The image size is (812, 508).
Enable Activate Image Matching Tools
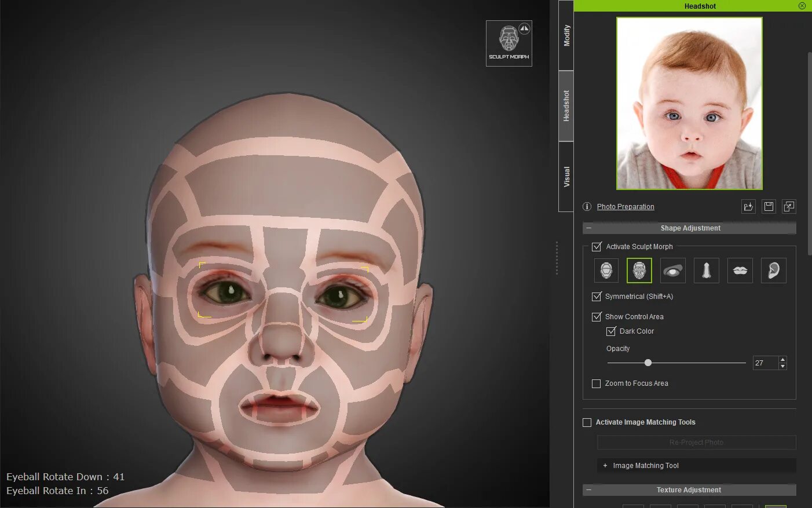coord(587,422)
